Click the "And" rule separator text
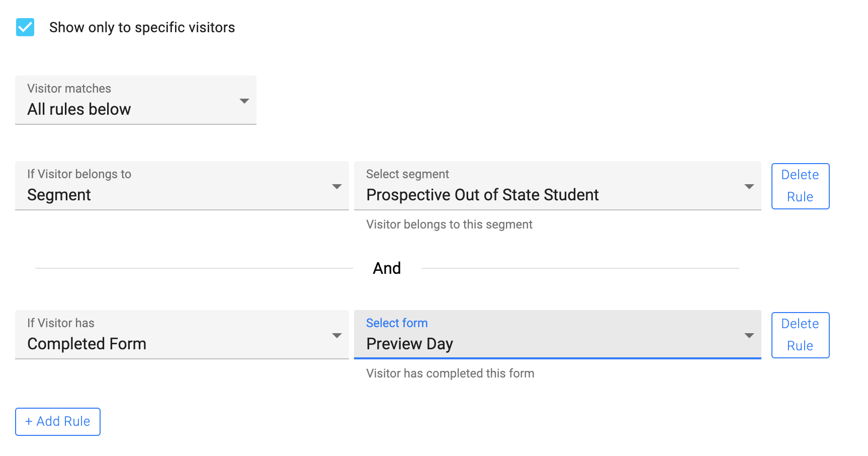The height and width of the screenshot is (456, 868). tap(387, 268)
